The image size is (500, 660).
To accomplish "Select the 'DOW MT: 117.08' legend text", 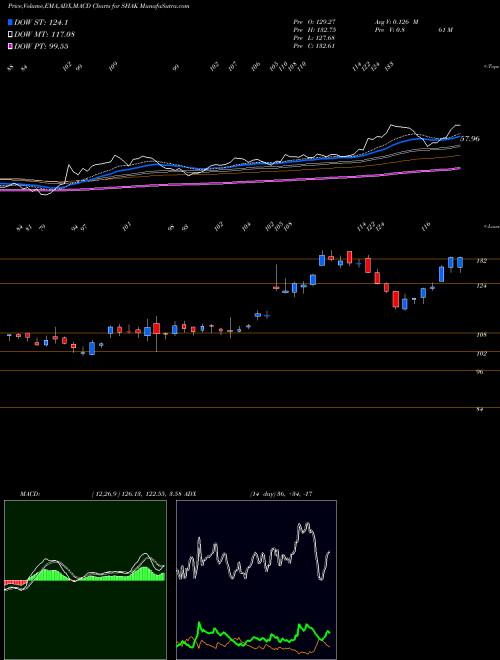I will [x=45, y=34].
